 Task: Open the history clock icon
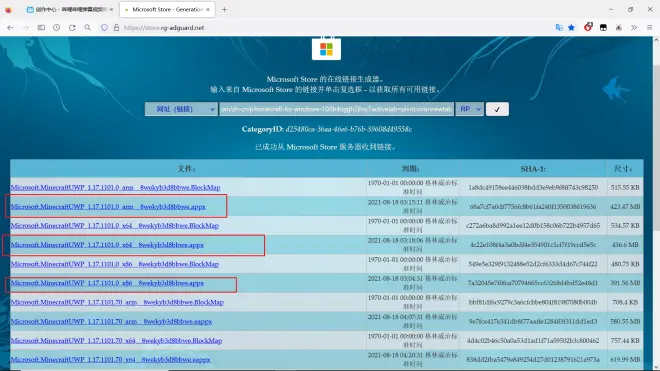(x=56, y=27)
